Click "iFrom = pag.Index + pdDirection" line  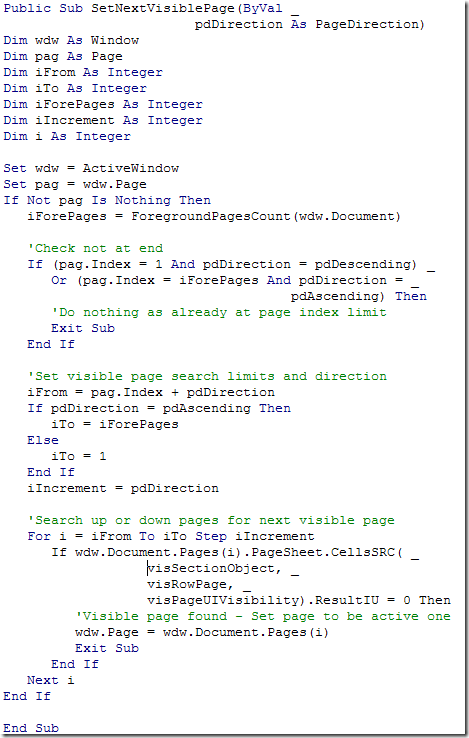coord(151,392)
